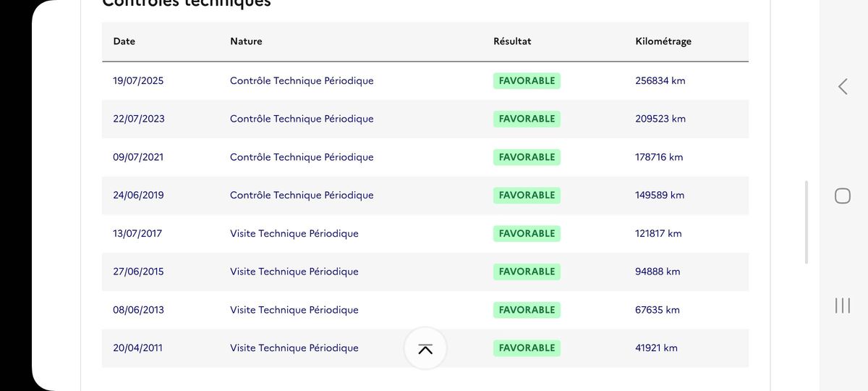This screenshot has height=391, width=868.
Task: Click the vertical scrollbar thumb
Action: 807,222
